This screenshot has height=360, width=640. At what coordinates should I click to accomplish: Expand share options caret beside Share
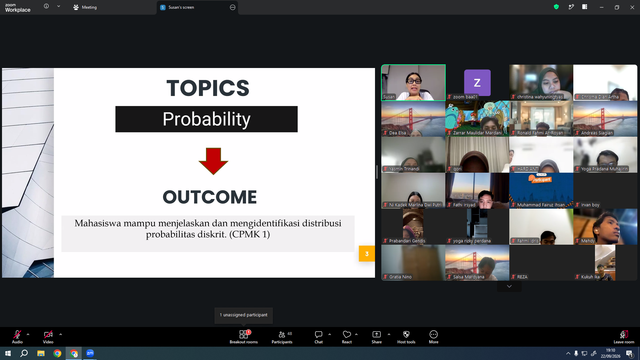(389, 334)
